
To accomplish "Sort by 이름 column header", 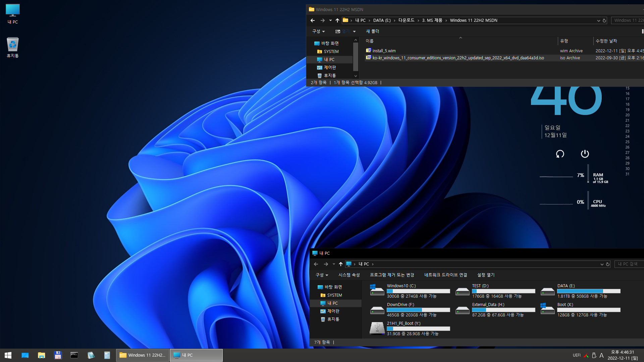I will point(370,41).
